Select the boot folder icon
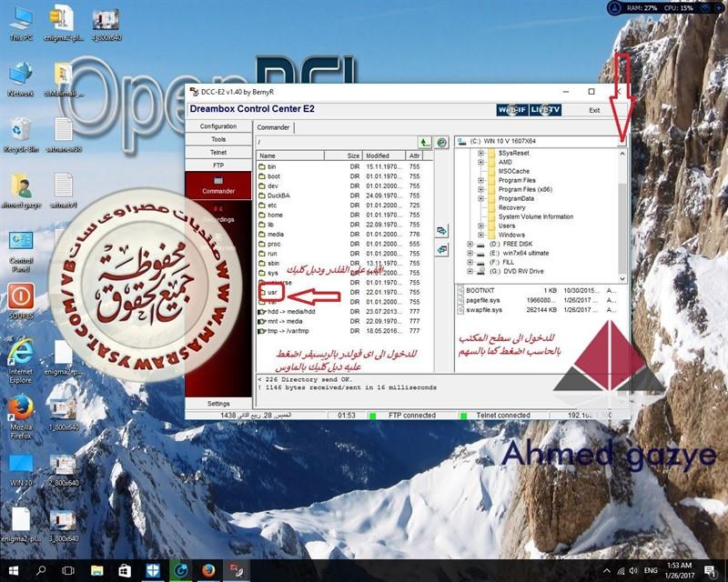The width and height of the screenshot is (728, 582). [262, 176]
